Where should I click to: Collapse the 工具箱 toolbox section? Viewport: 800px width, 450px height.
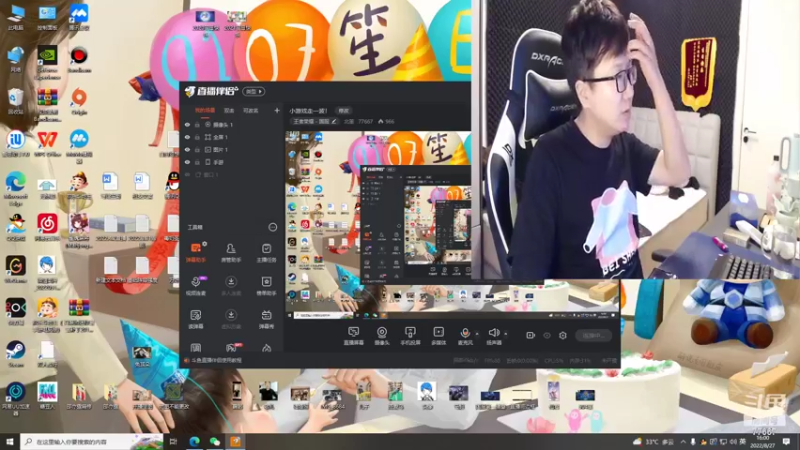tap(272, 227)
